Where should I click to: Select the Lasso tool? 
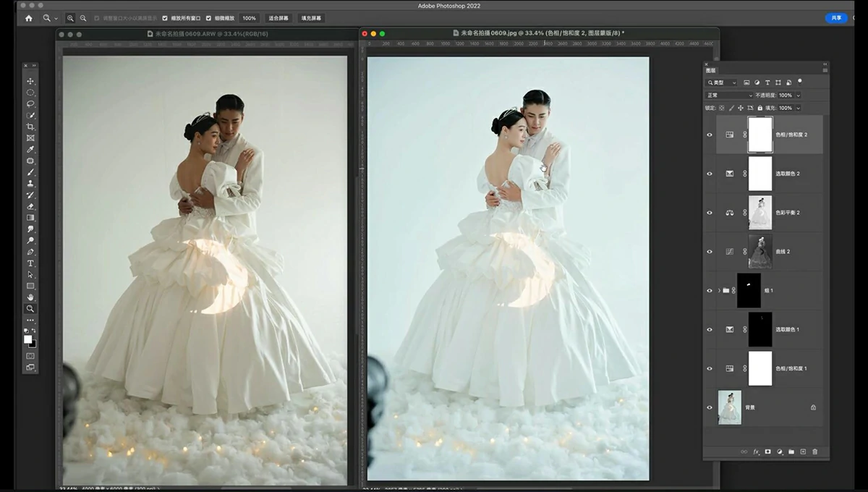click(x=30, y=103)
